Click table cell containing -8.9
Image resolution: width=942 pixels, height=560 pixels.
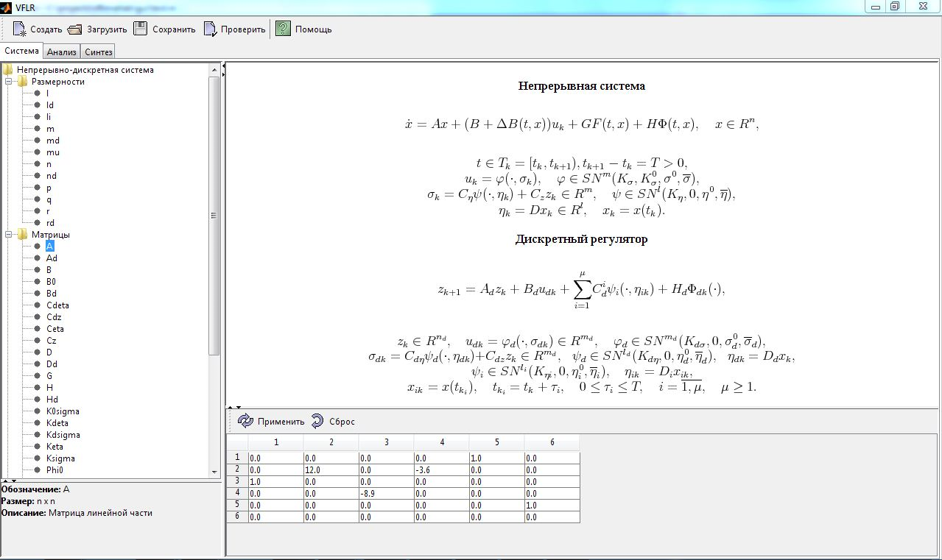point(385,493)
